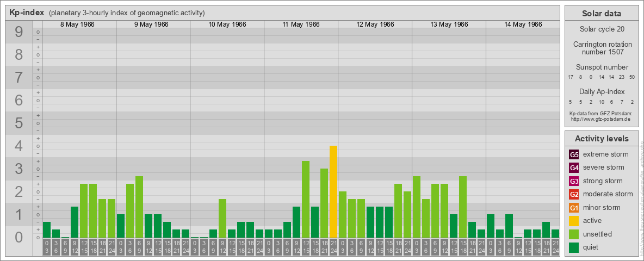Click the 14 May 1966 date header
This screenshot has width=644, height=261.
[523, 24]
